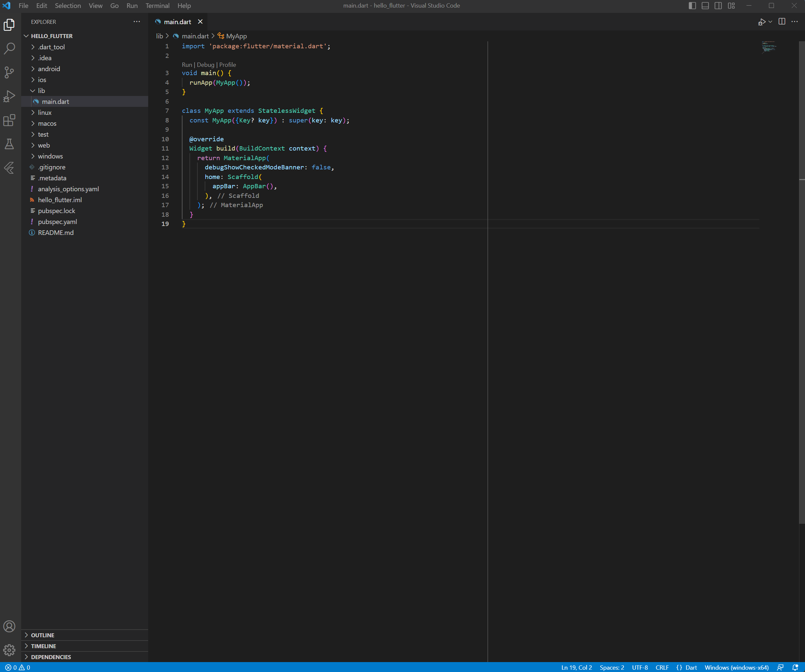Open the Selection menu
Viewport: 805px width, 672px height.
coord(68,6)
